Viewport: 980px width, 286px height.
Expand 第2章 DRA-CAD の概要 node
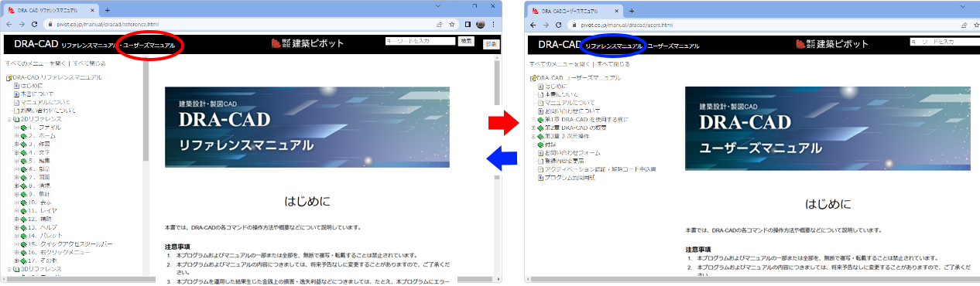point(533,128)
